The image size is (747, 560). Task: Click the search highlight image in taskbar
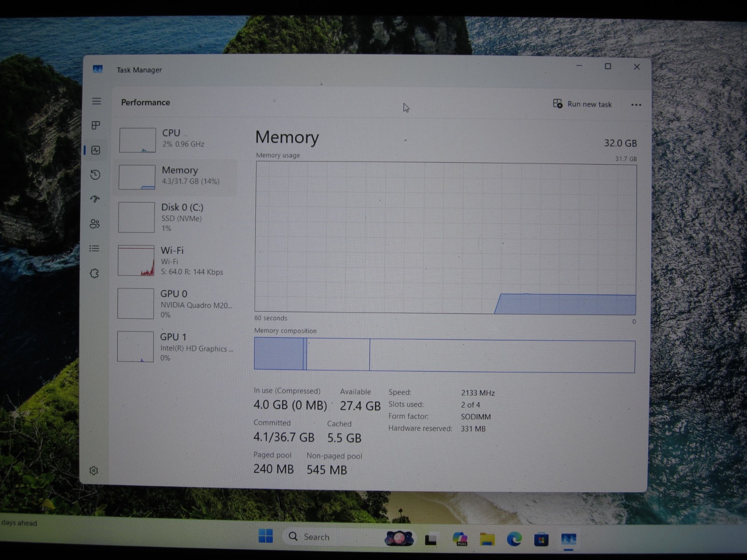(x=399, y=538)
